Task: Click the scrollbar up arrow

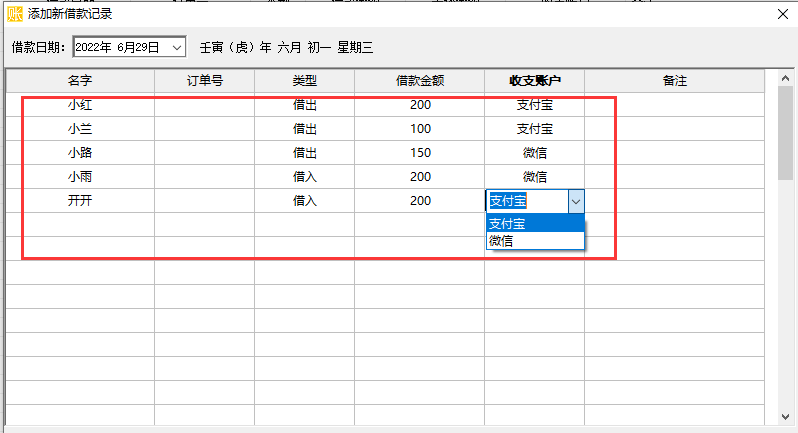Action: tap(785, 78)
